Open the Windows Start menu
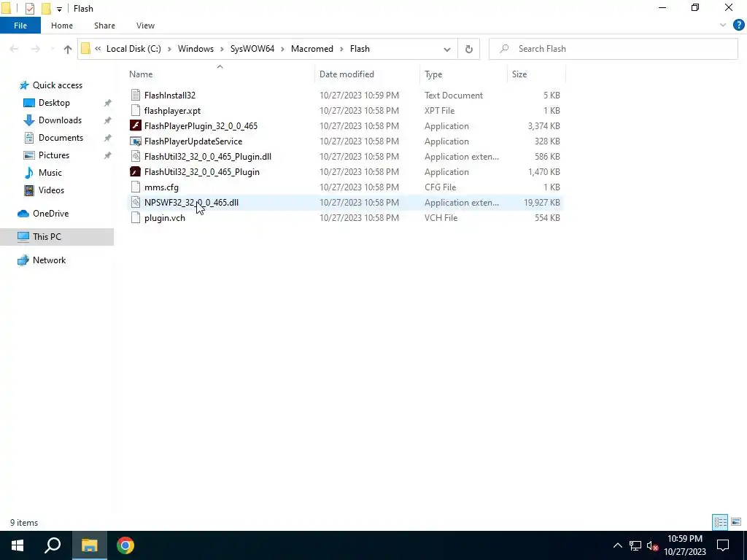The width and height of the screenshot is (747, 560). coord(18,545)
